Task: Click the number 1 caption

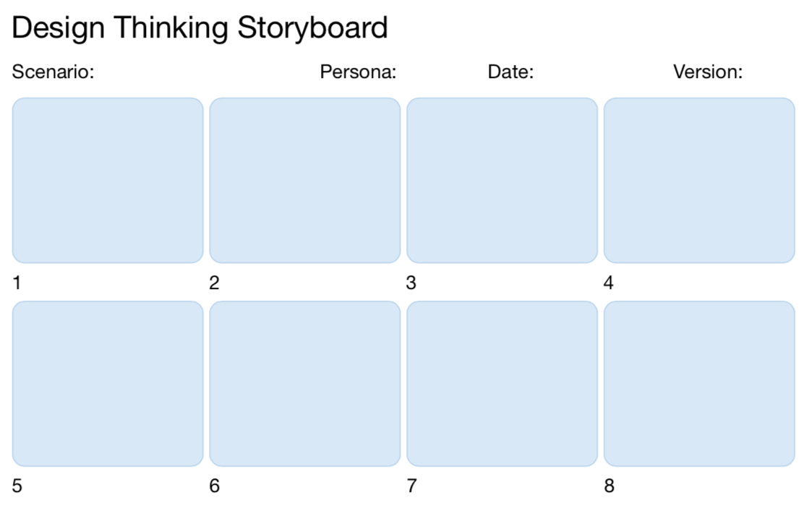Action: (17, 283)
